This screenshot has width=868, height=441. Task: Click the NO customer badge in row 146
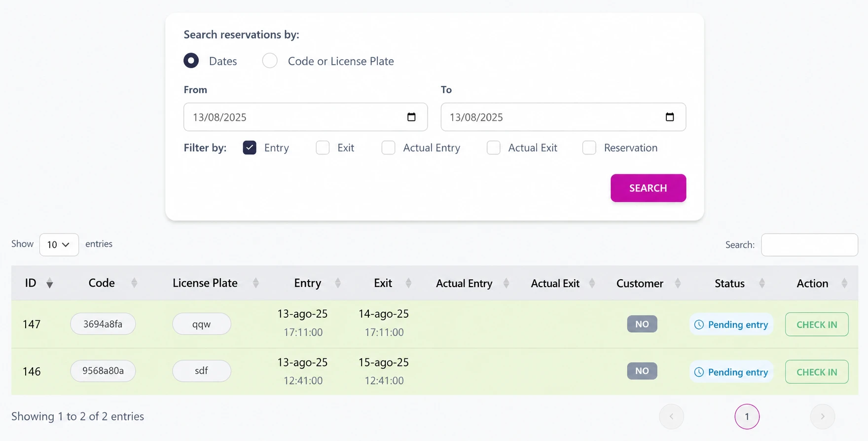(x=642, y=371)
